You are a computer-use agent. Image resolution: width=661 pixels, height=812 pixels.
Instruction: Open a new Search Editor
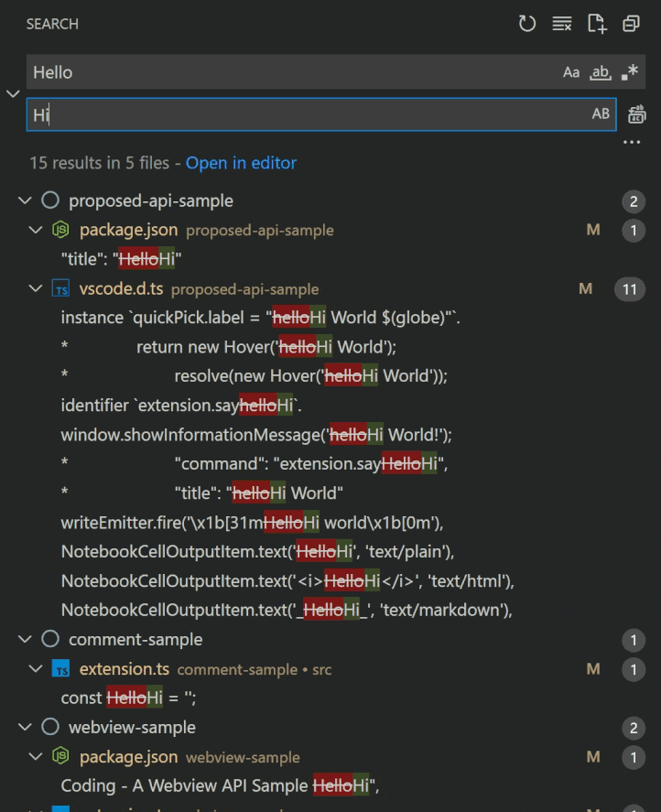pos(596,24)
